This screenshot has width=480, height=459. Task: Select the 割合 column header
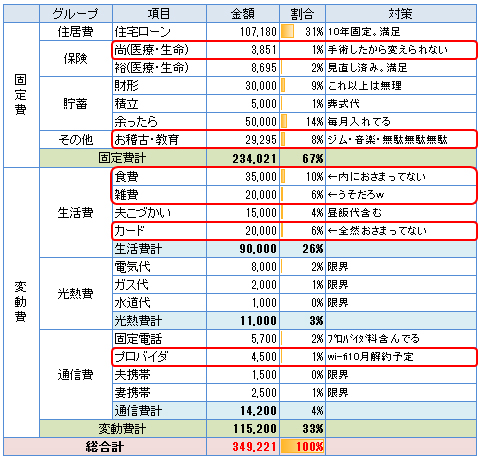(x=302, y=14)
